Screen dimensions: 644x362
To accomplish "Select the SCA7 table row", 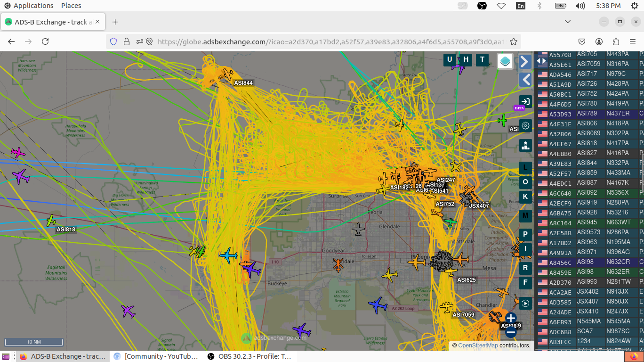I will click(x=590, y=331).
